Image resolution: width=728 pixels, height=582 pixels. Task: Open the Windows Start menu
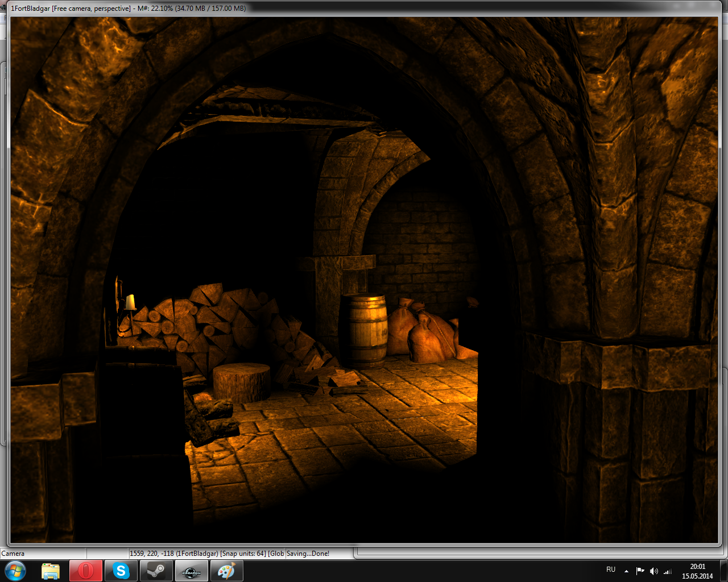(15, 571)
